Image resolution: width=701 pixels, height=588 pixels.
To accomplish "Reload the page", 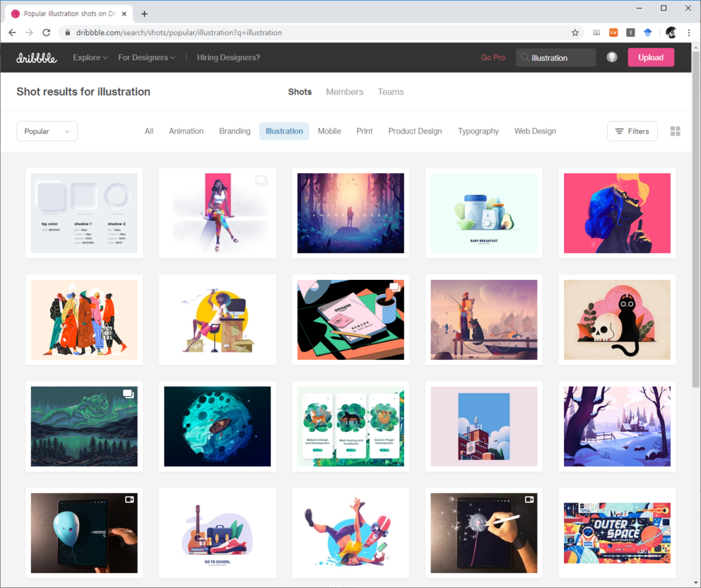I will tap(47, 32).
